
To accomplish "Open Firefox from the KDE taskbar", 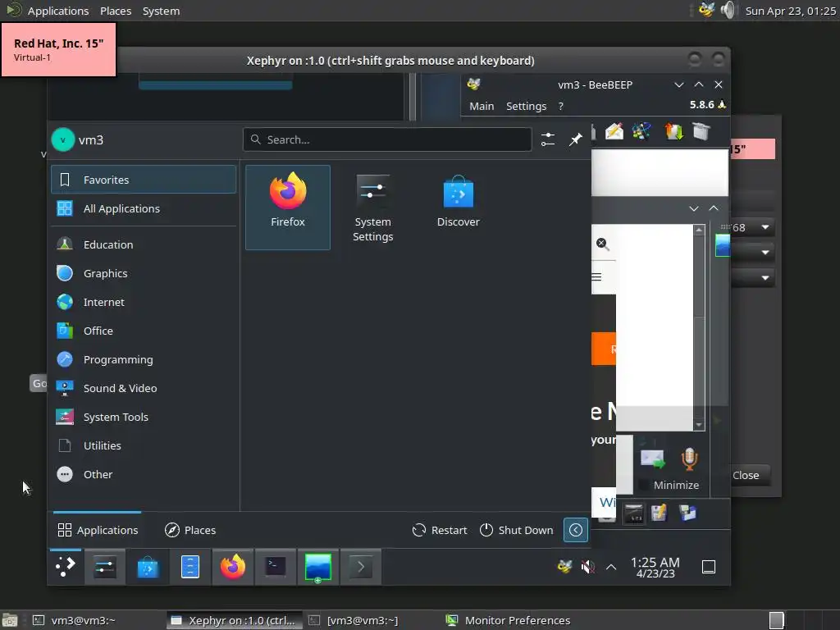I will (x=233, y=566).
